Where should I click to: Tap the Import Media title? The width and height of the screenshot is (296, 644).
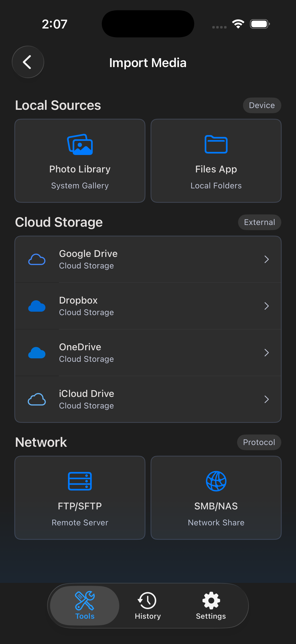click(x=148, y=62)
